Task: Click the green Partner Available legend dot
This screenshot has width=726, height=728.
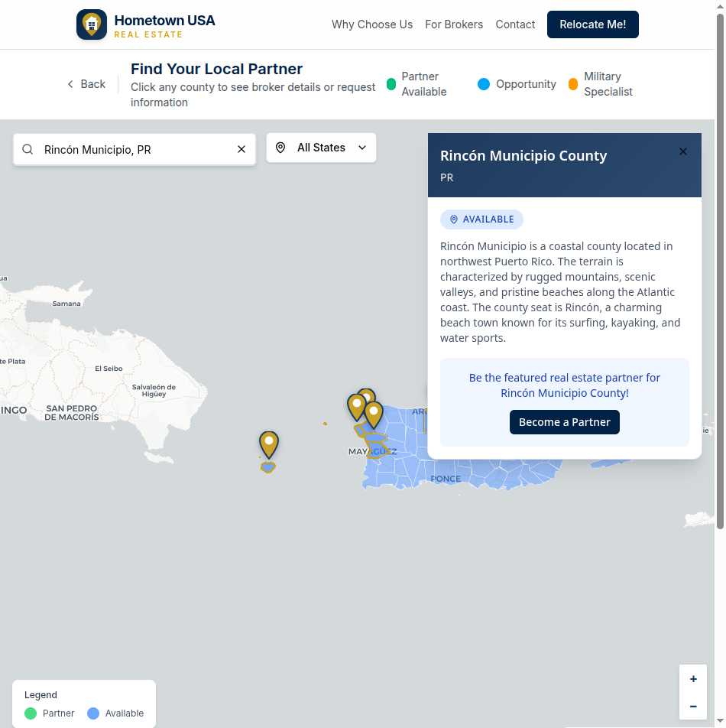Action: [391, 84]
